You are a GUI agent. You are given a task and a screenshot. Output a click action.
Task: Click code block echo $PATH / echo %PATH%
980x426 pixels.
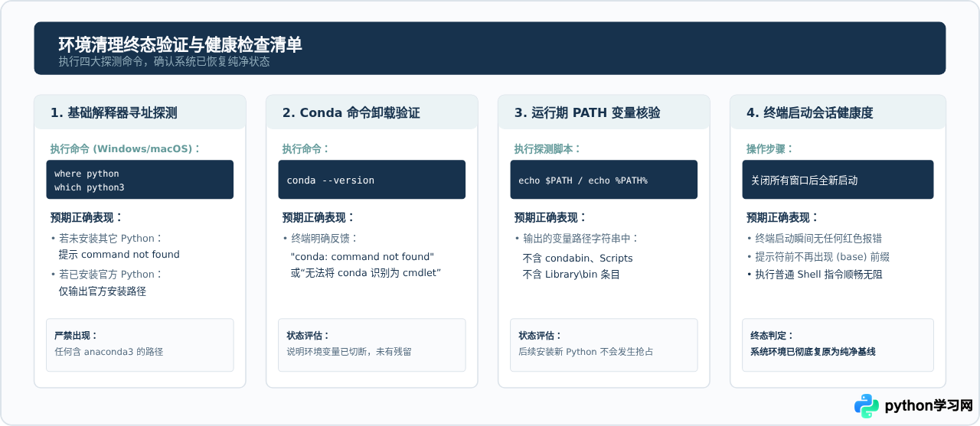point(603,180)
